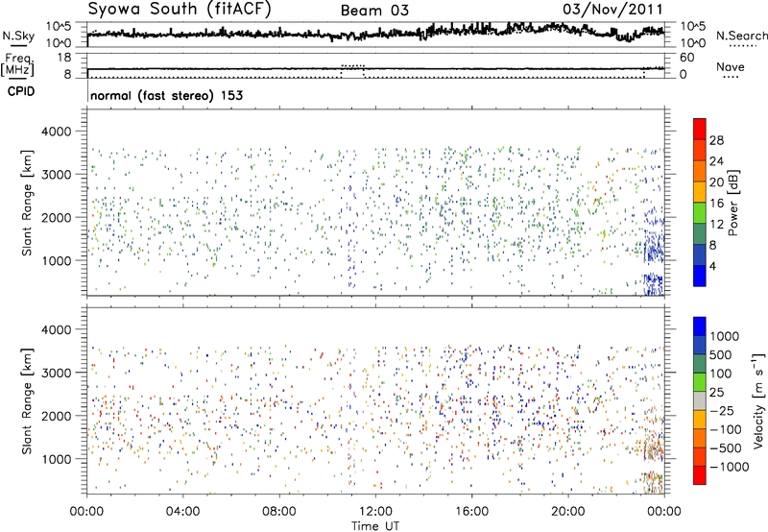This screenshot has height=532, width=768.
Task: Click the 'Nave' legend label
Action: coord(731,67)
